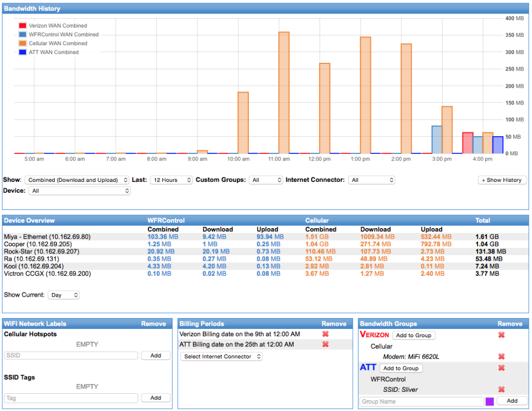This screenshot has height=411, width=532.
Task: Click WFRControl column group header
Action: 166,221
